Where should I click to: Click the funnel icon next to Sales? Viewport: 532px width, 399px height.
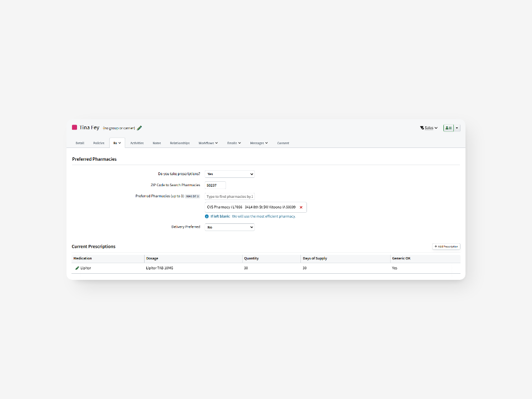click(x=422, y=127)
